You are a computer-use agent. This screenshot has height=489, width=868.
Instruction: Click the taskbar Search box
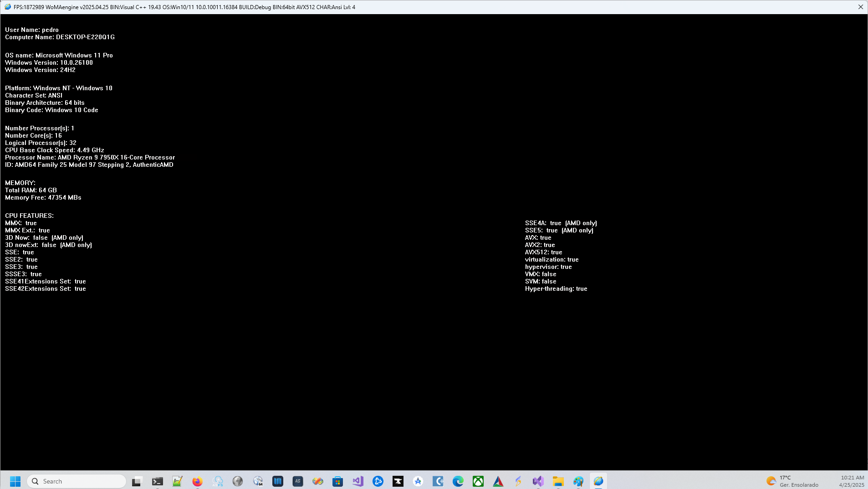click(x=75, y=481)
